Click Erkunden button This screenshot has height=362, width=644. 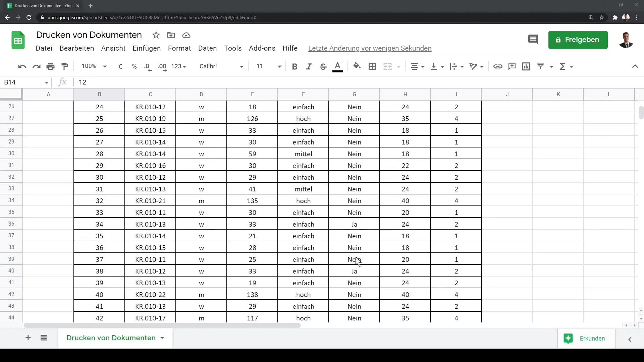coord(592,338)
